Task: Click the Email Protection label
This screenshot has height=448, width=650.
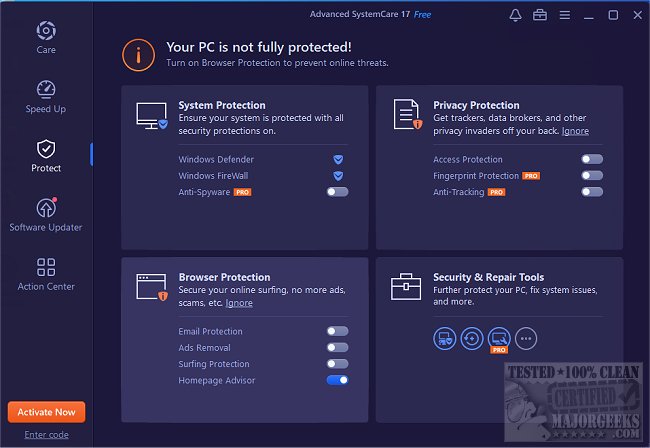Action: (210, 332)
